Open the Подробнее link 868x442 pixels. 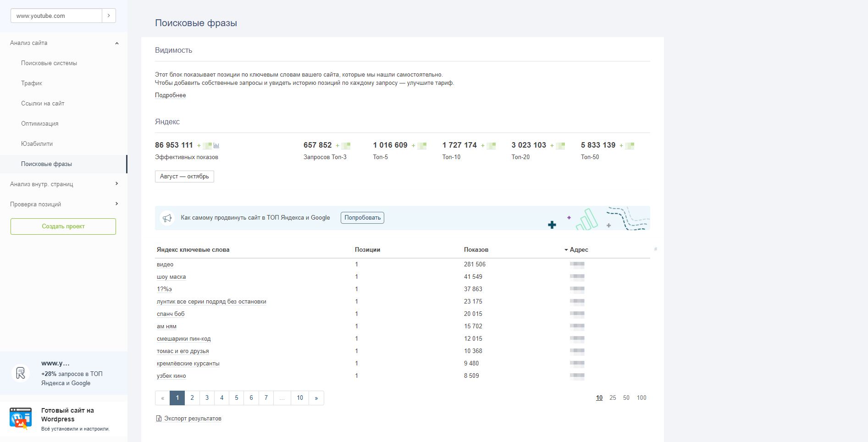[x=171, y=95]
